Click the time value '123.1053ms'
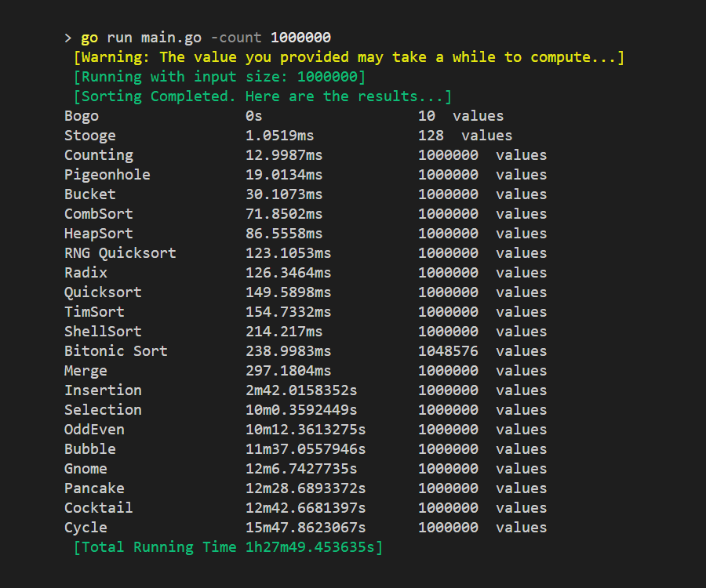706x588 pixels. [288, 253]
